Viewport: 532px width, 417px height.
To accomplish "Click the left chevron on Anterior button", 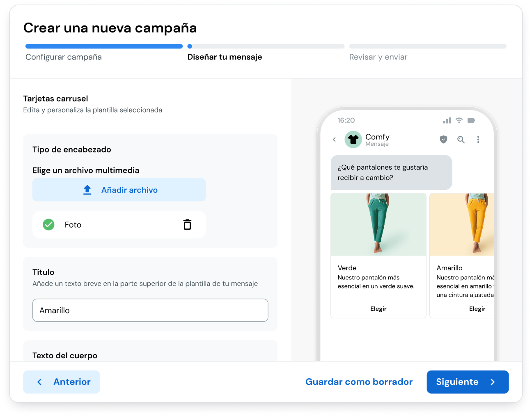I will point(39,382).
